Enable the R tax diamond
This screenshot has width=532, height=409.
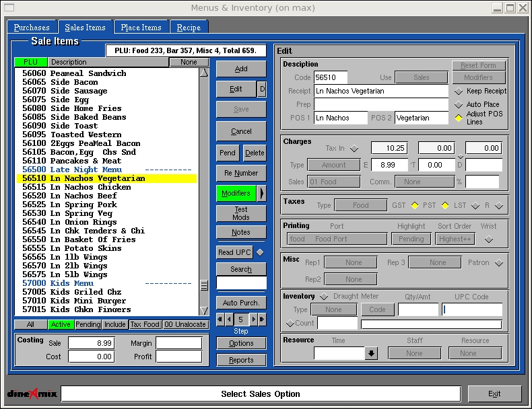[x=499, y=206]
